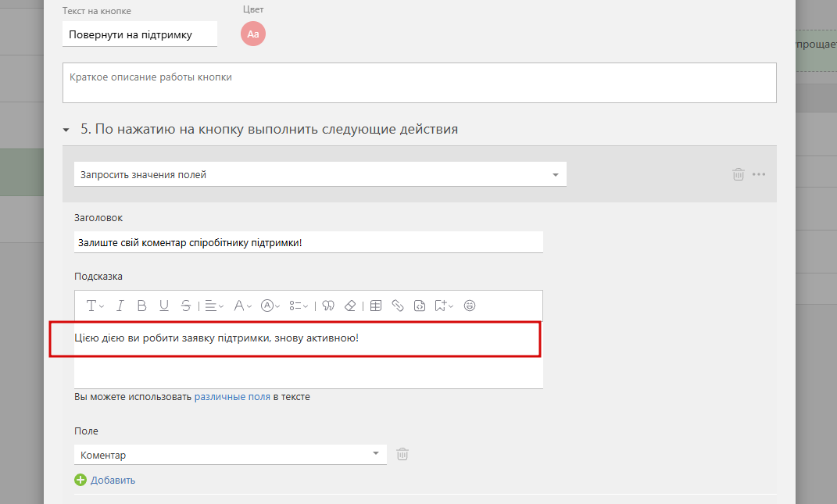The height and width of the screenshot is (504, 837).
Task: Apply strikethrough formatting in hint editor
Action: pyautogui.click(x=185, y=306)
